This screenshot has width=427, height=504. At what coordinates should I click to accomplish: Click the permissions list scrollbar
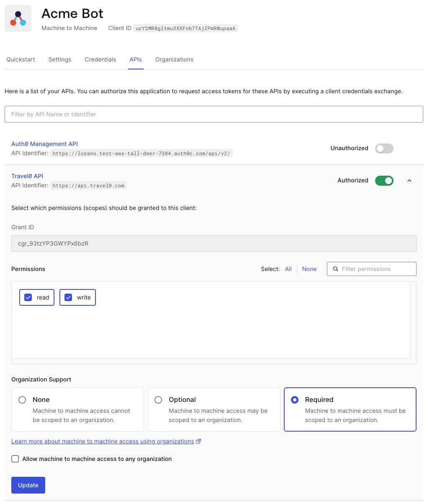pos(413,320)
